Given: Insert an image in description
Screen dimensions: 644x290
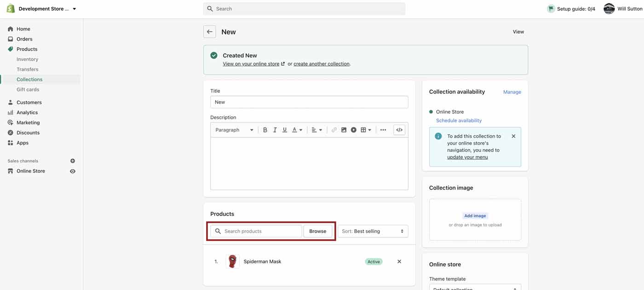Looking at the screenshot, I should pyautogui.click(x=344, y=130).
